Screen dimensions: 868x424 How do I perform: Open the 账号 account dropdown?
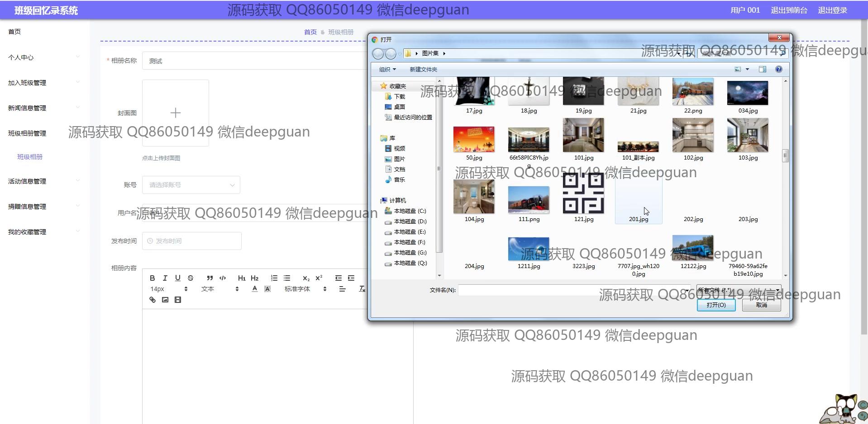point(191,185)
